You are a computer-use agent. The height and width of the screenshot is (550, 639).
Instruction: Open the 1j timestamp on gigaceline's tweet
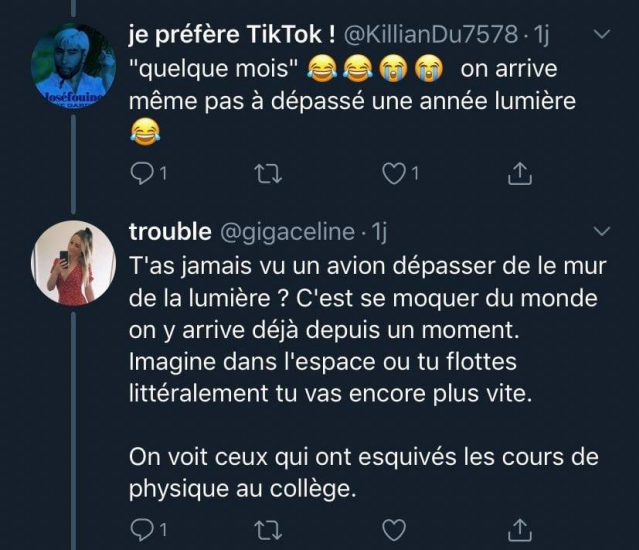coord(378,232)
